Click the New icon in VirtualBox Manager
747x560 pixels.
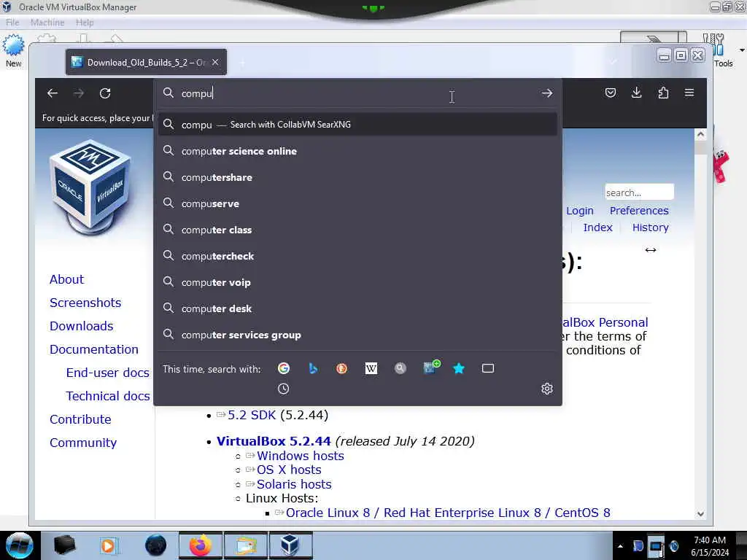(x=13, y=50)
